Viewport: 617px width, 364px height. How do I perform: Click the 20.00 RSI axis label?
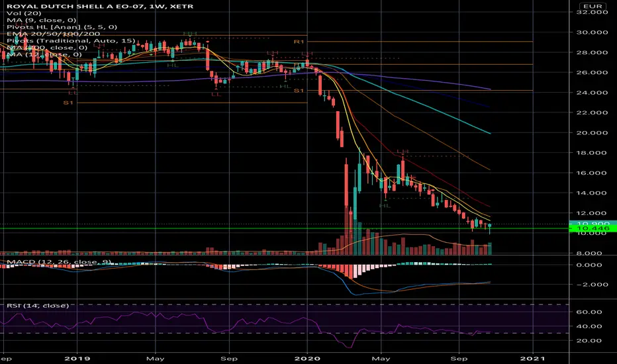589,341
